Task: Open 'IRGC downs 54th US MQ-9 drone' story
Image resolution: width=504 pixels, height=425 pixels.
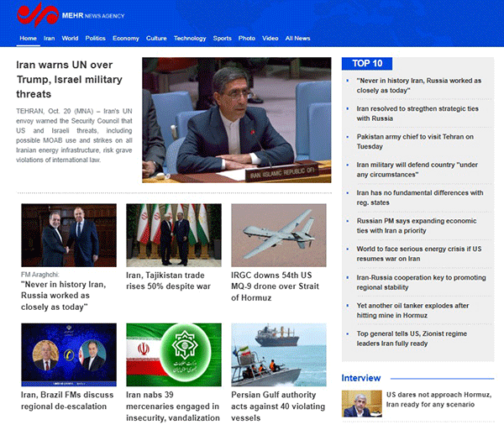Action: click(x=275, y=286)
